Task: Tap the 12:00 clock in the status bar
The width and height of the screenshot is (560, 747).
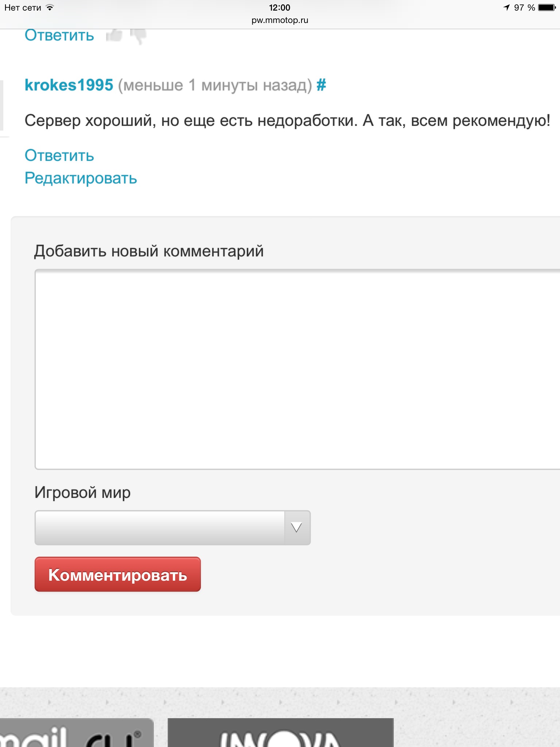Action: tap(280, 8)
